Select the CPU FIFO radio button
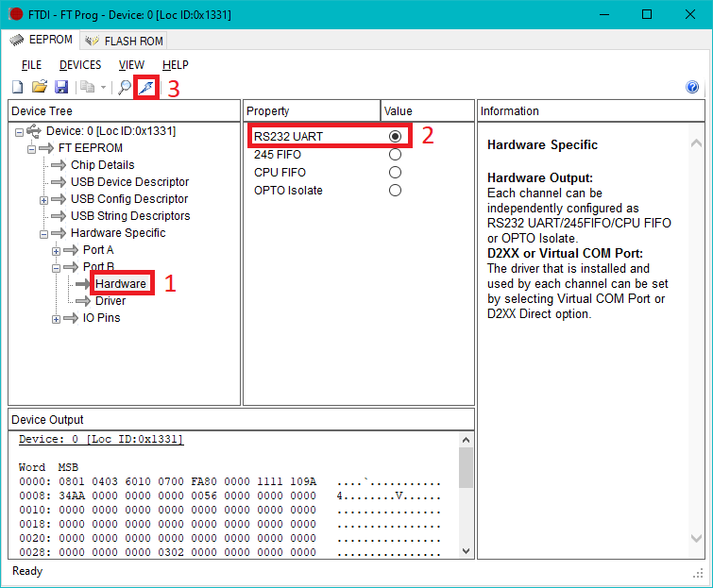Viewport: 713px width, 588px height. click(395, 172)
